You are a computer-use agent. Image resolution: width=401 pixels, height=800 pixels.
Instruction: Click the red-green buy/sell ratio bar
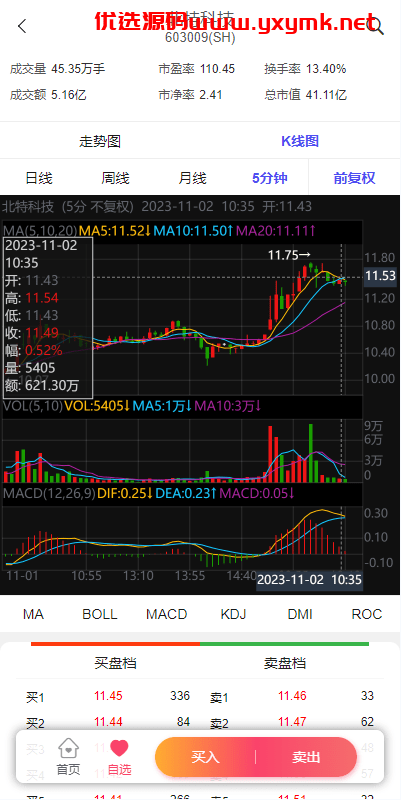(200, 644)
